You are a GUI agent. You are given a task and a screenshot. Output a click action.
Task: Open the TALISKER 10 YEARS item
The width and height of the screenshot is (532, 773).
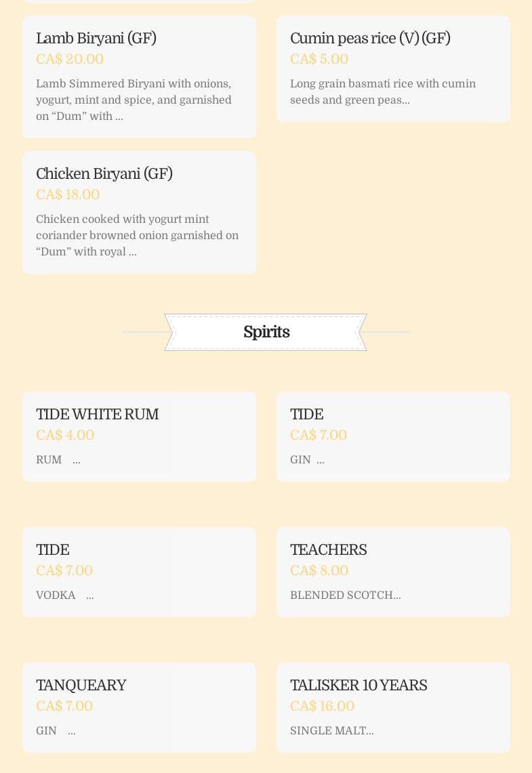pyautogui.click(x=359, y=686)
